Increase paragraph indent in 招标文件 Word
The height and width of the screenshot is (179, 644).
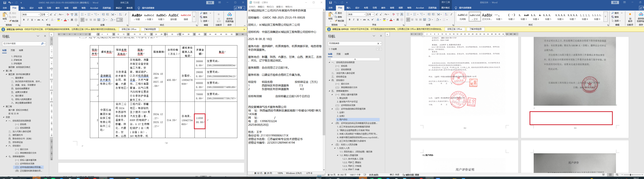(107, 14)
